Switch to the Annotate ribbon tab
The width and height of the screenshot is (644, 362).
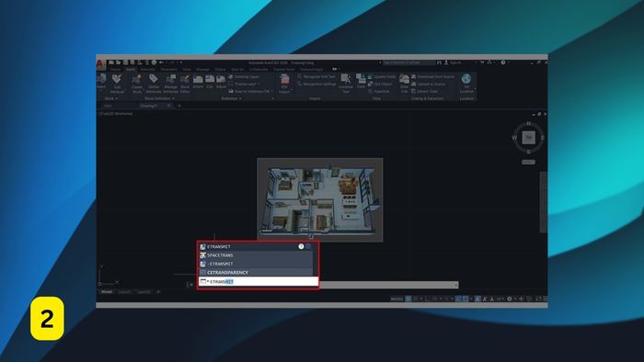[x=147, y=69]
